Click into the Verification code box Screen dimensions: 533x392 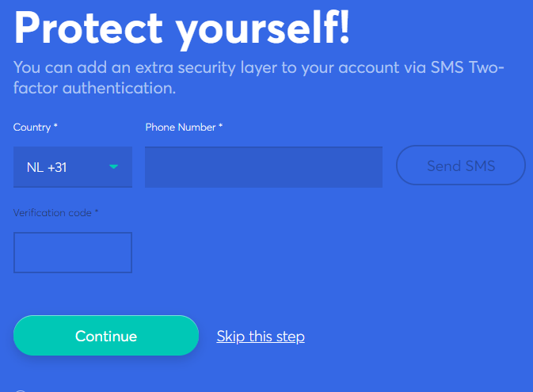pos(73,253)
